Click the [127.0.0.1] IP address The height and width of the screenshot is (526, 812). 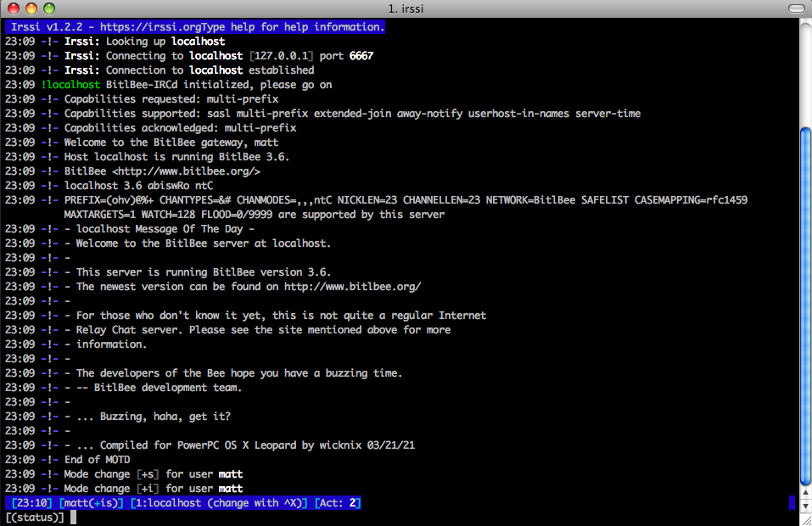[x=281, y=55]
